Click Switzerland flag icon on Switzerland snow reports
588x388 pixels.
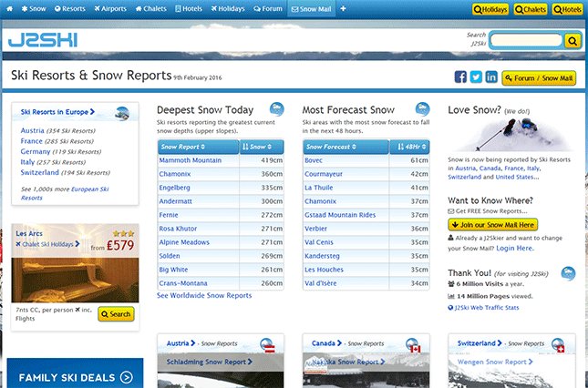559,345
